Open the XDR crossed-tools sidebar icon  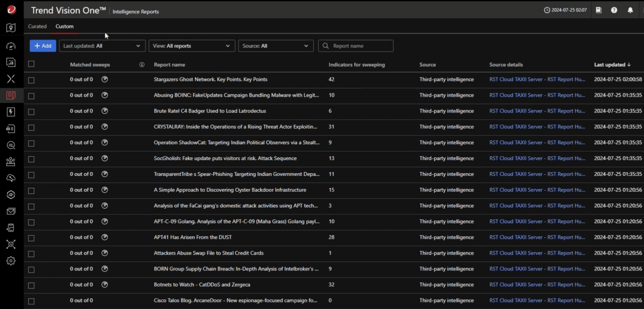pos(11,79)
